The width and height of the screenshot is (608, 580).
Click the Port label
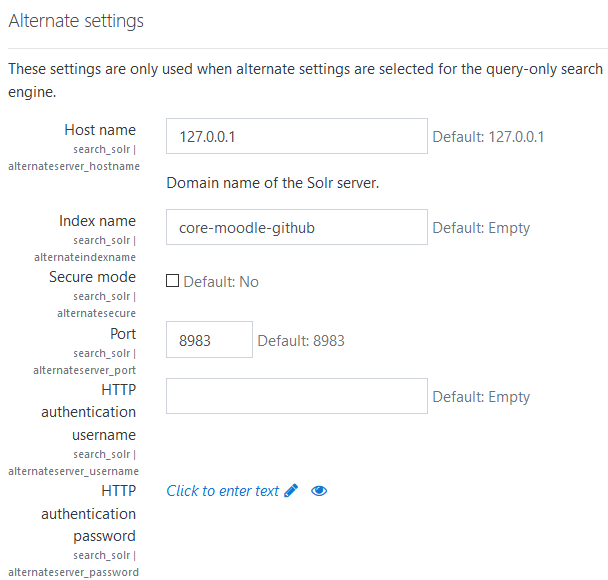point(123,334)
